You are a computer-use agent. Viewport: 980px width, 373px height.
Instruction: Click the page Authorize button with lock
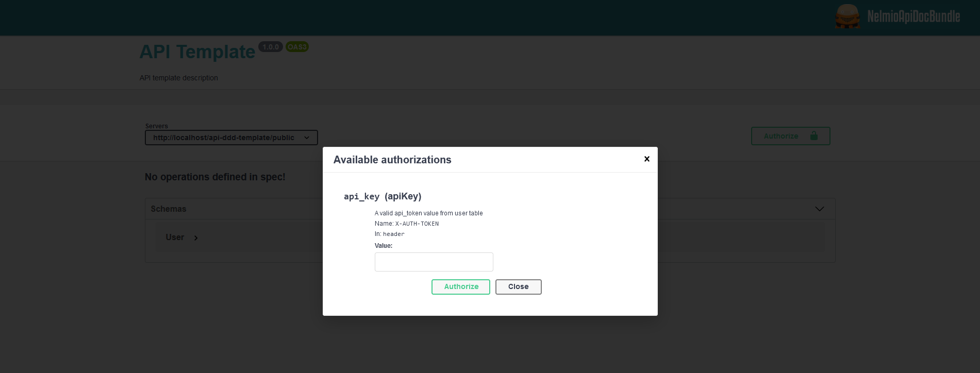pyautogui.click(x=790, y=136)
